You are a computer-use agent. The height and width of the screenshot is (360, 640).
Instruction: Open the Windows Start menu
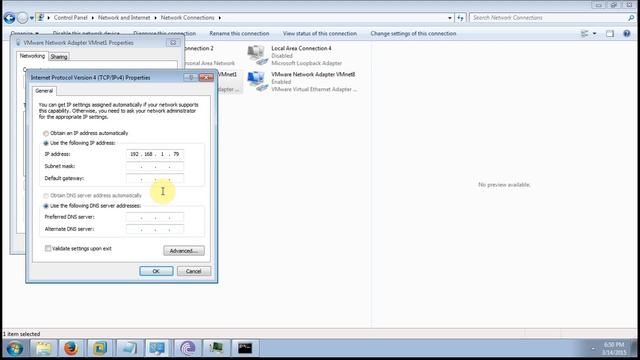[x=15, y=349]
